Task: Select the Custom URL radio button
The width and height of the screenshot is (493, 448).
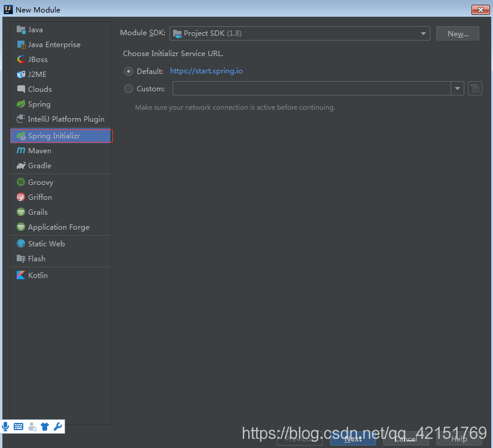Action: tap(128, 89)
